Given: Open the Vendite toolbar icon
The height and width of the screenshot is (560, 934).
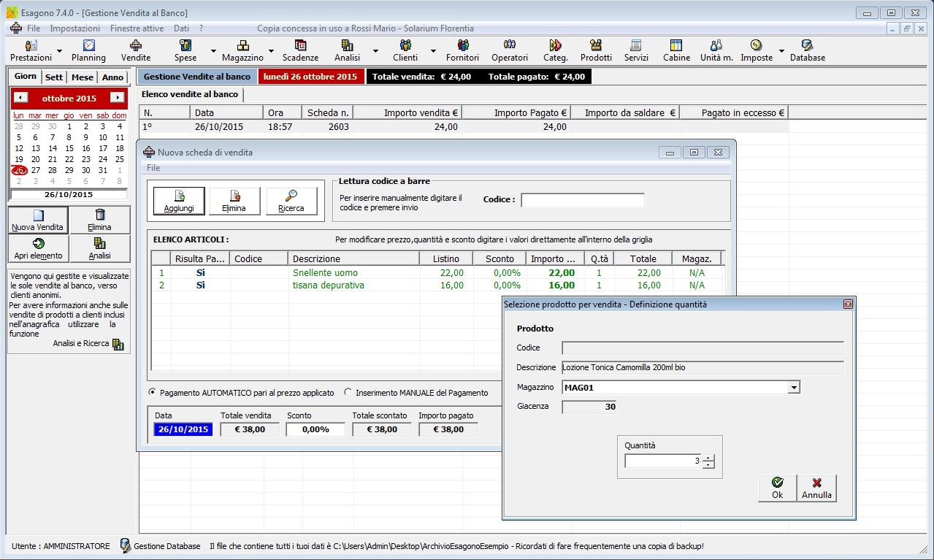Looking at the screenshot, I should tap(136, 51).
